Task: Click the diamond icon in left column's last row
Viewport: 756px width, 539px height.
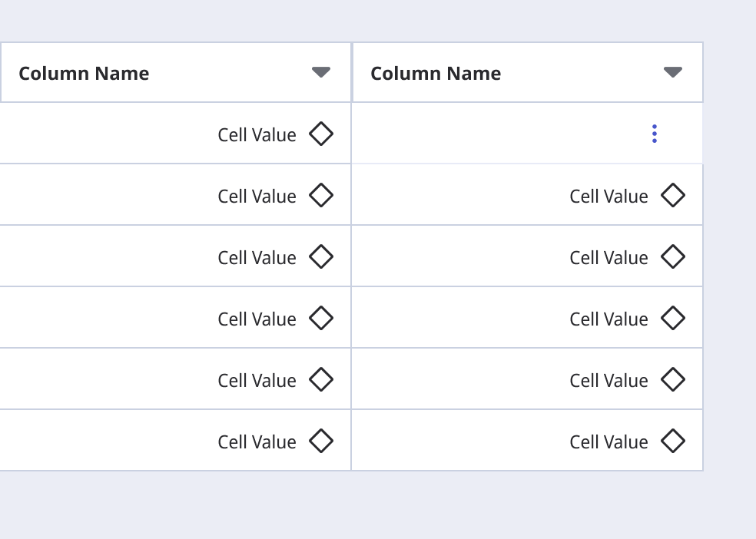Action: (x=321, y=441)
